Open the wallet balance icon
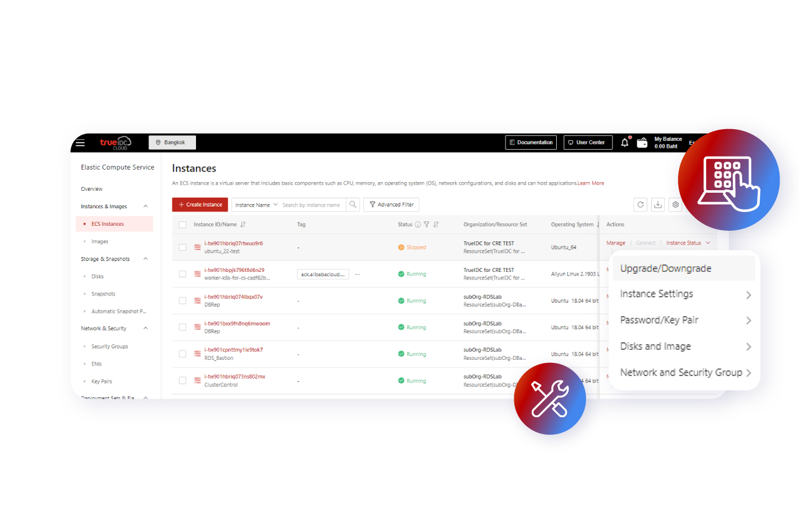This screenshot has height=532, width=799. (x=642, y=142)
